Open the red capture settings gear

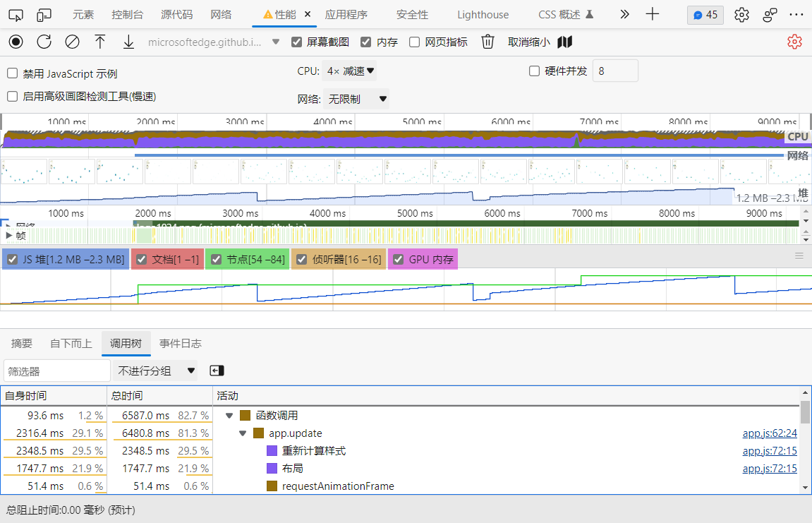(794, 42)
